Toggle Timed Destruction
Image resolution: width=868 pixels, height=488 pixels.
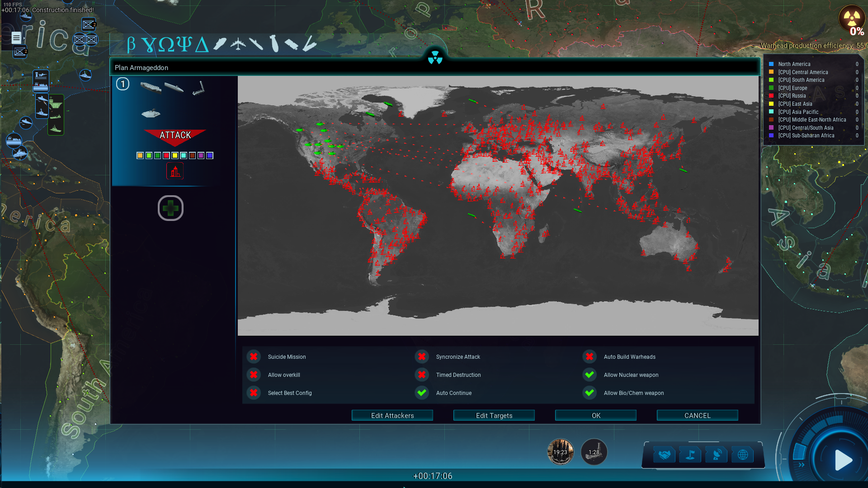click(422, 375)
